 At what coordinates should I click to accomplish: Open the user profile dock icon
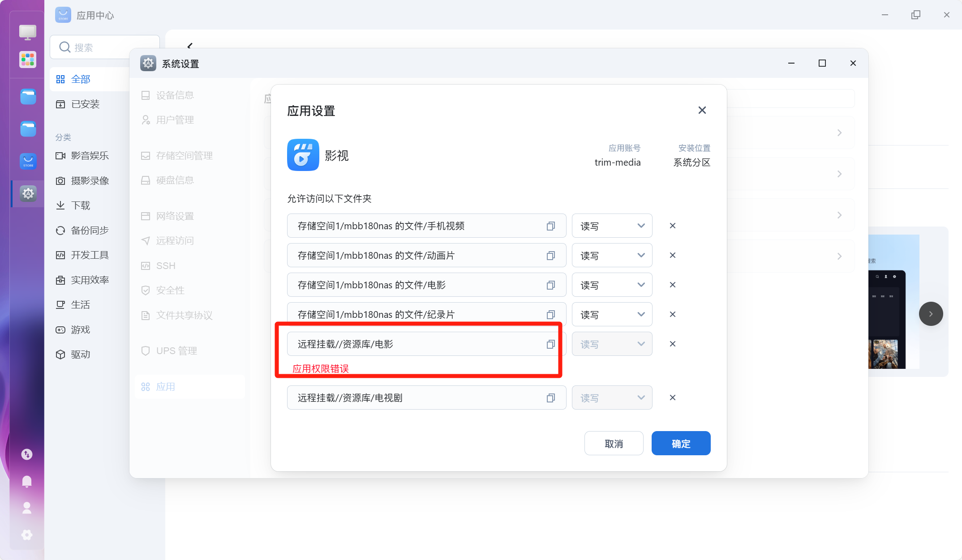[x=27, y=508]
